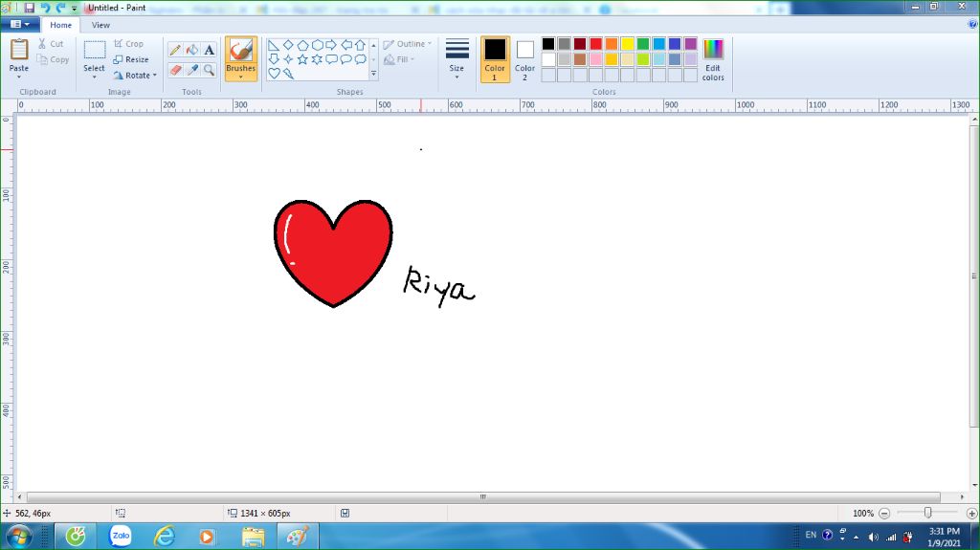
Task: Click the horizontal scrollbar thumb
Action: [x=481, y=496]
